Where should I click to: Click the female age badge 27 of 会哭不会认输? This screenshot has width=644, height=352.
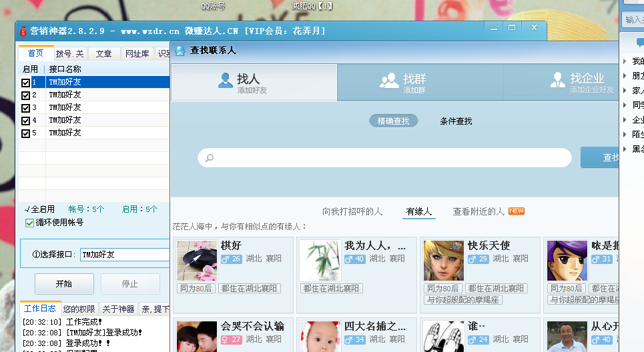click(231, 340)
